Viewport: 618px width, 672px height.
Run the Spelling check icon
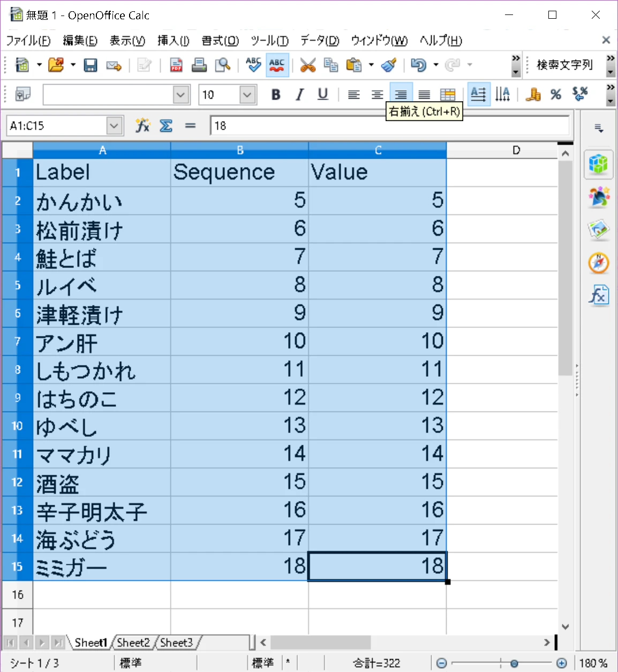click(253, 65)
